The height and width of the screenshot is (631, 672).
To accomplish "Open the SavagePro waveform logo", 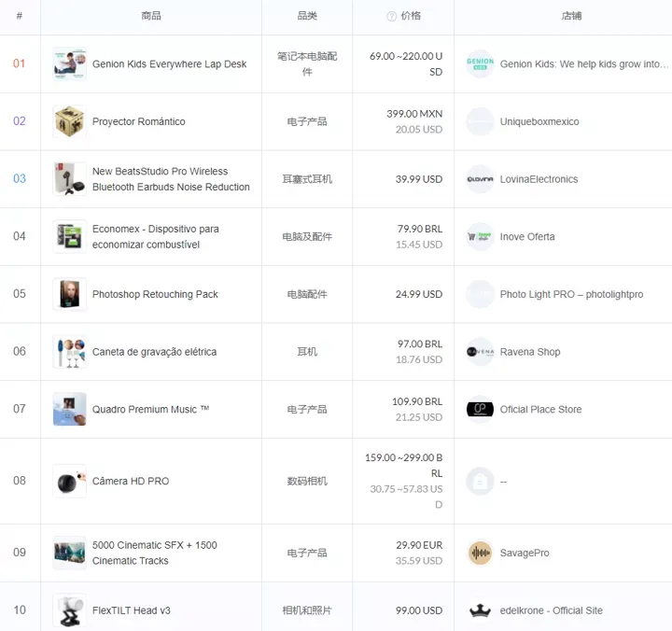I will pyautogui.click(x=480, y=553).
